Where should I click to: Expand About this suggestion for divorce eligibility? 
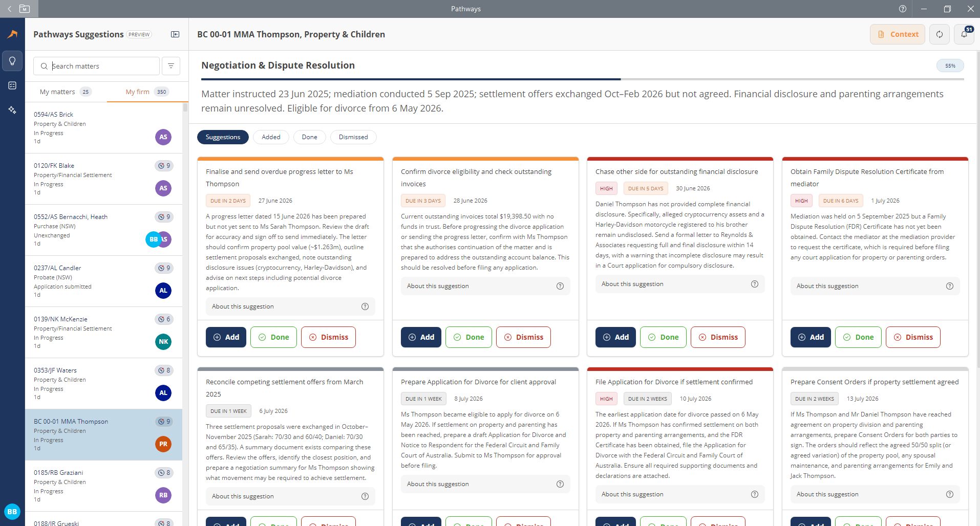[x=485, y=286]
